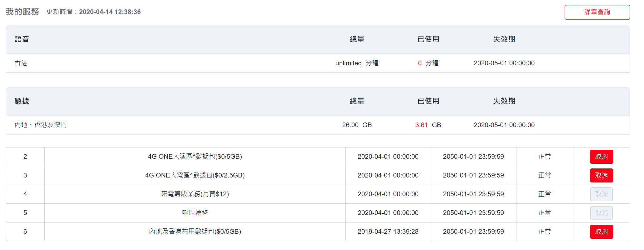Click the 26.00 GB total data value
644x250 pixels.
357,125
